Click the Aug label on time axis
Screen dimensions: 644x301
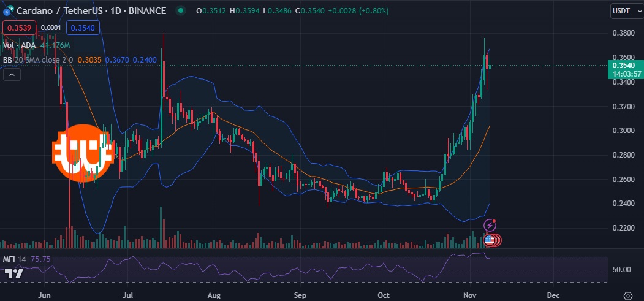coord(214,295)
